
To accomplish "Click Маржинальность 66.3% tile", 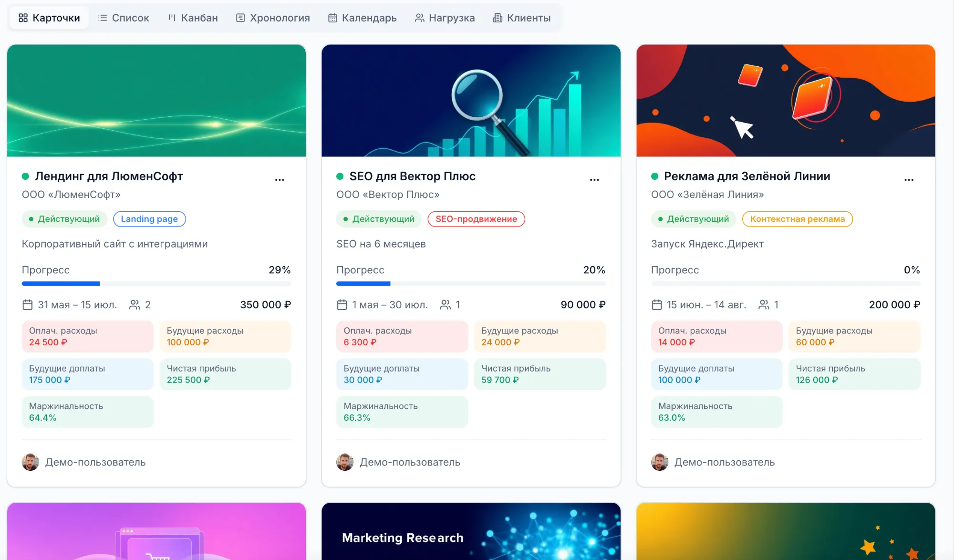I will 402,412.
